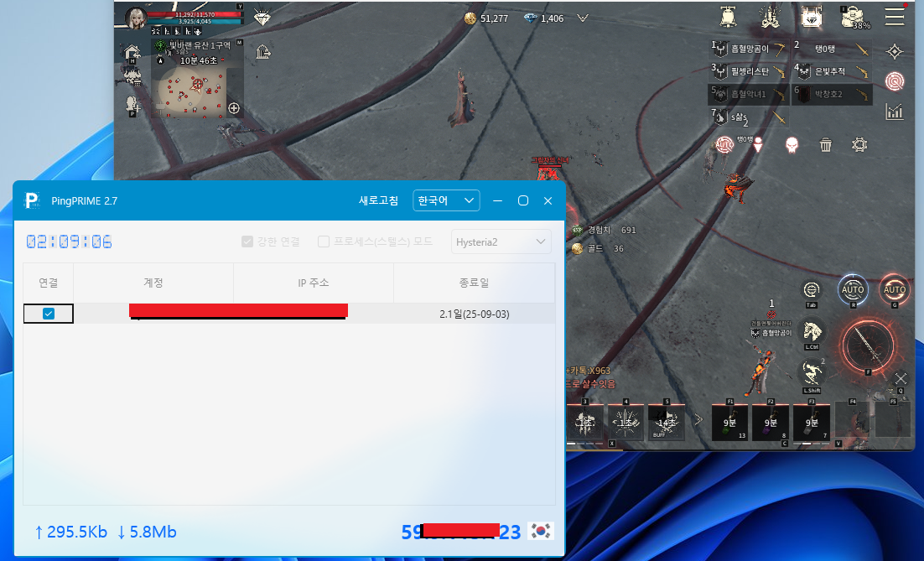Click the 새로고침 refresh button
This screenshot has height=561, width=924.
(x=378, y=200)
